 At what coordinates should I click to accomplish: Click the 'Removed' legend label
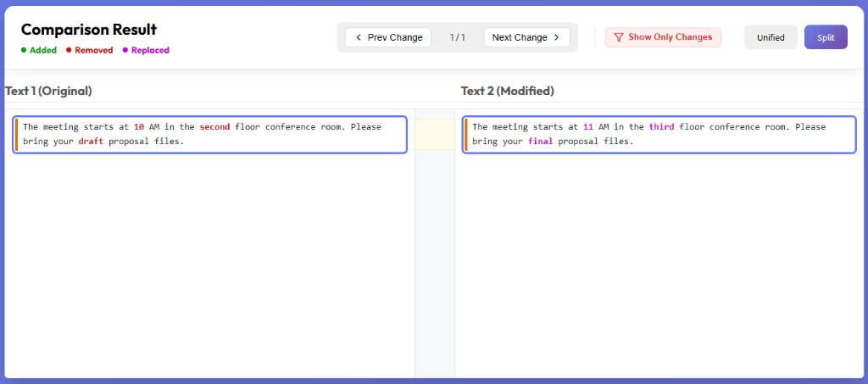tap(93, 50)
